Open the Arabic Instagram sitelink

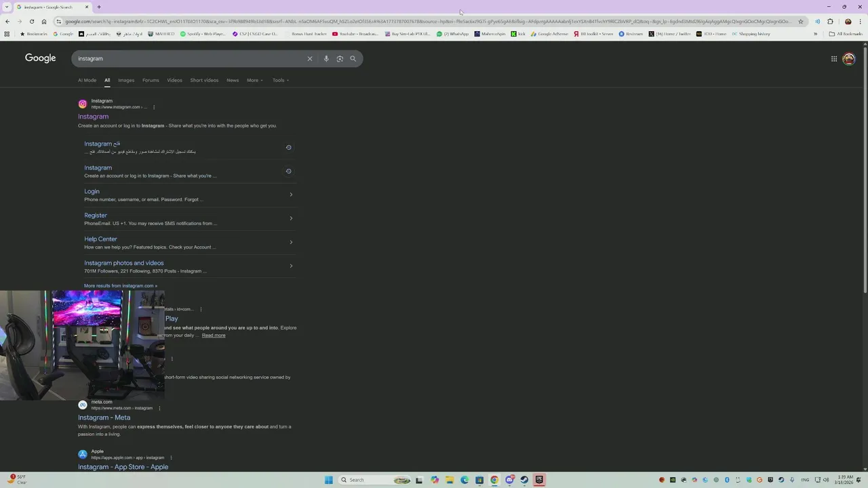point(102,144)
